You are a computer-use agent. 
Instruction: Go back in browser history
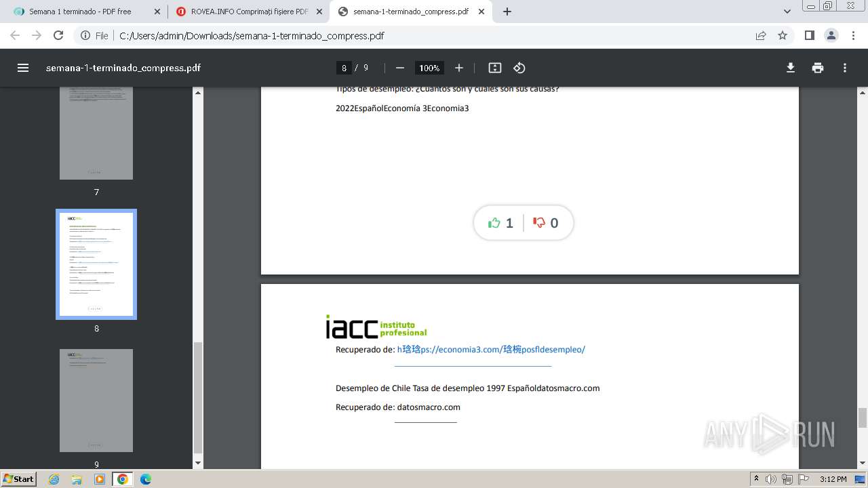pos(15,36)
